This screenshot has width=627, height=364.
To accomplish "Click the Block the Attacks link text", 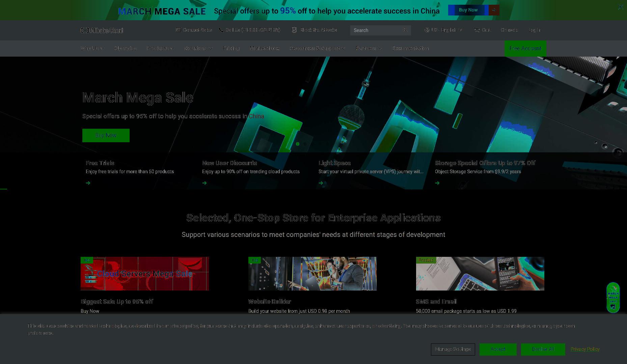I will (319, 30).
